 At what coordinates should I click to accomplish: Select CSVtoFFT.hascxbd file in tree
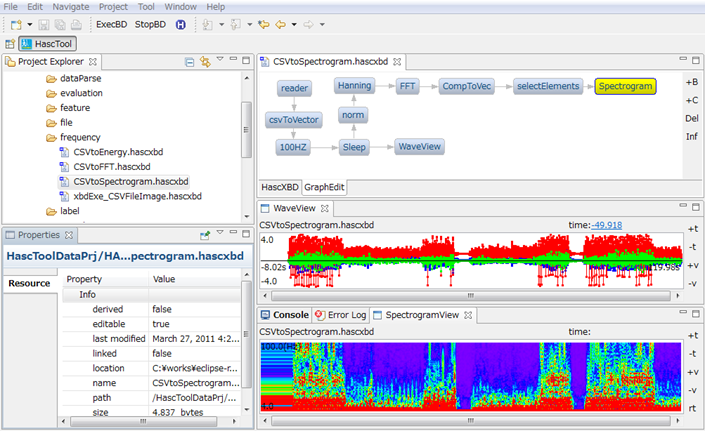(111, 166)
